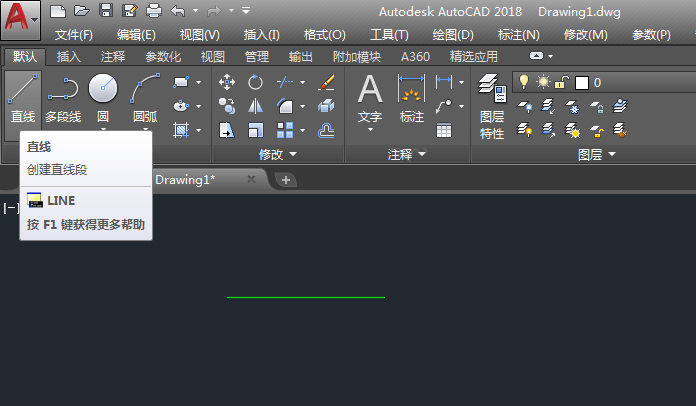
Task: Click the Open file folder icon
Action: pyautogui.click(x=82, y=11)
